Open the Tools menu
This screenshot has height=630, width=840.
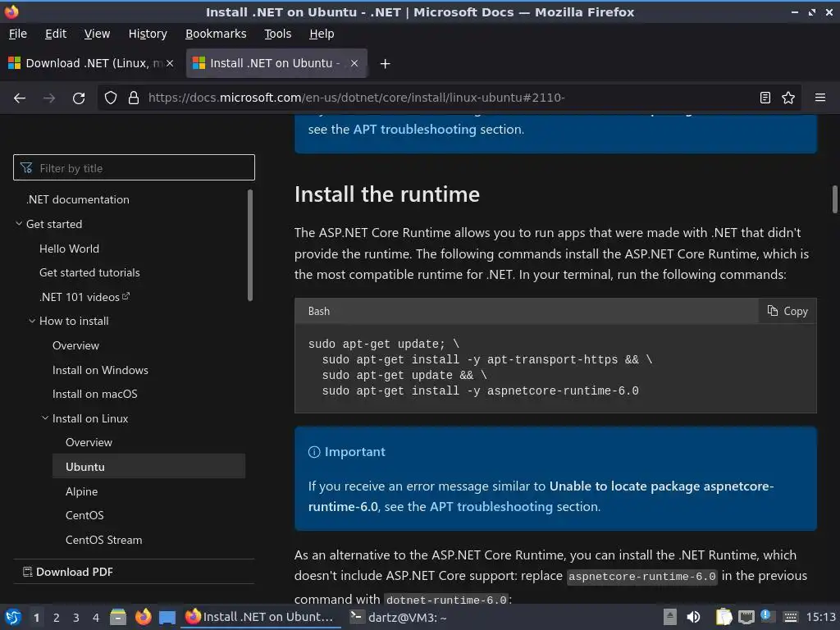[x=277, y=34]
